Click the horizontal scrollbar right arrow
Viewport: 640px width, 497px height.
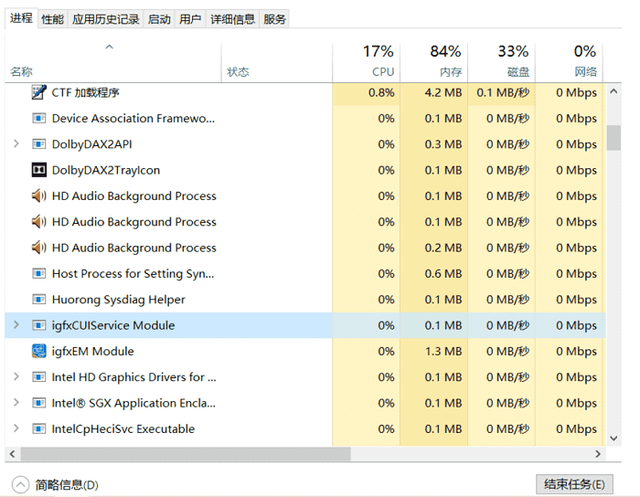coord(598,454)
